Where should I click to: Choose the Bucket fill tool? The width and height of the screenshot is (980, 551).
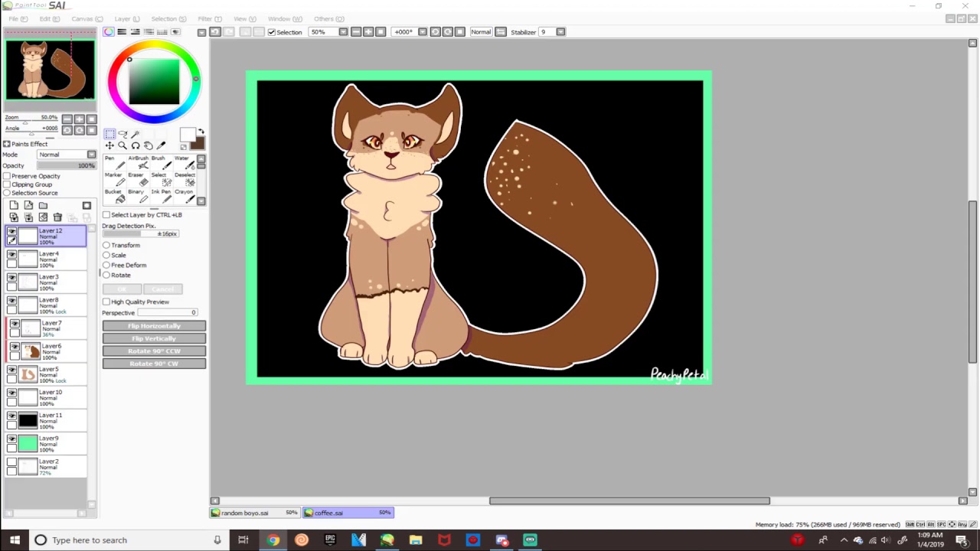click(115, 196)
